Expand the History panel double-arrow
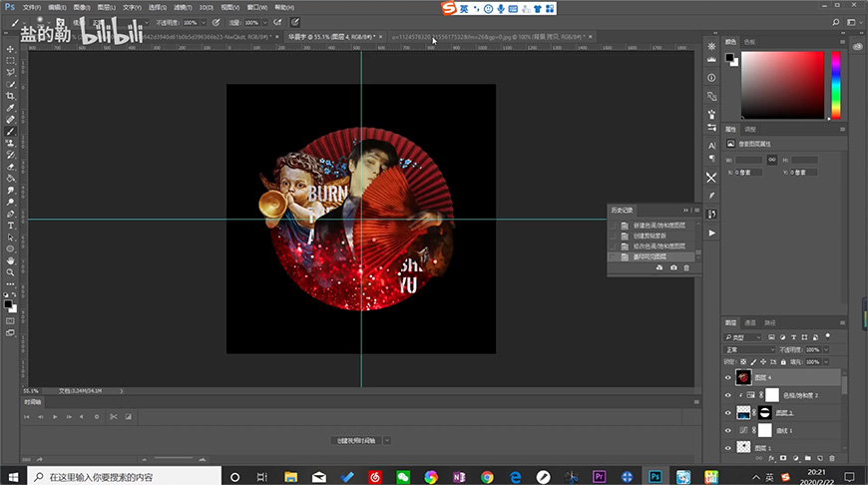868x485 pixels. (685, 211)
